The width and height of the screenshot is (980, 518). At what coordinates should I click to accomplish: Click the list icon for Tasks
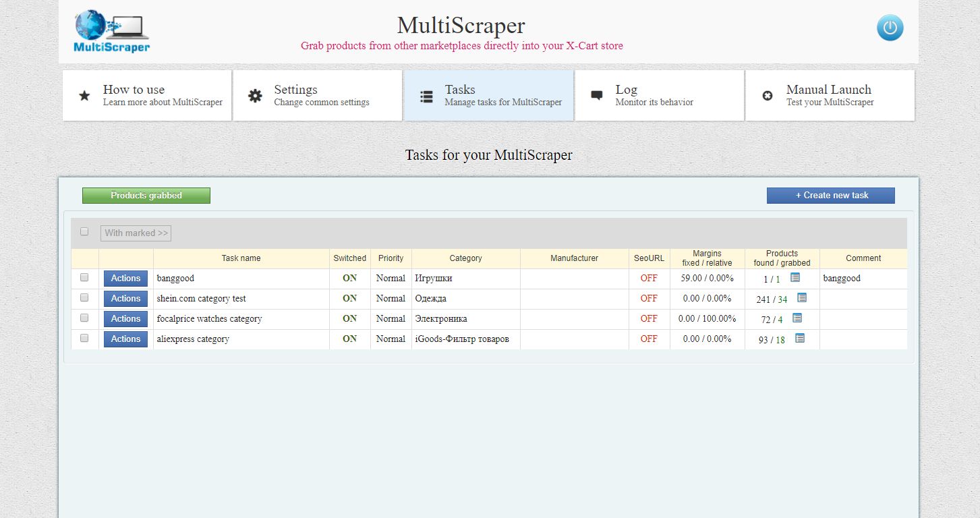point(426,96)
